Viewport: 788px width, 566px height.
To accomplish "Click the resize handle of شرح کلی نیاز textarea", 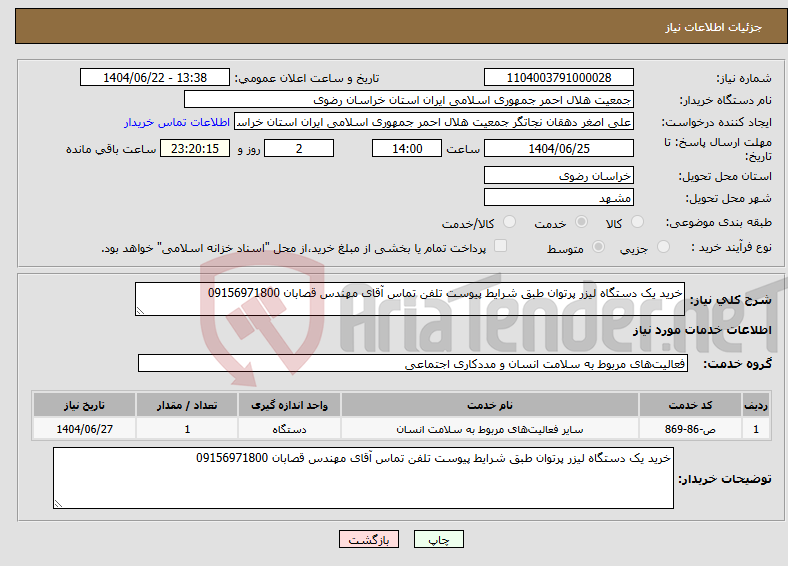I will click(140, 311).
